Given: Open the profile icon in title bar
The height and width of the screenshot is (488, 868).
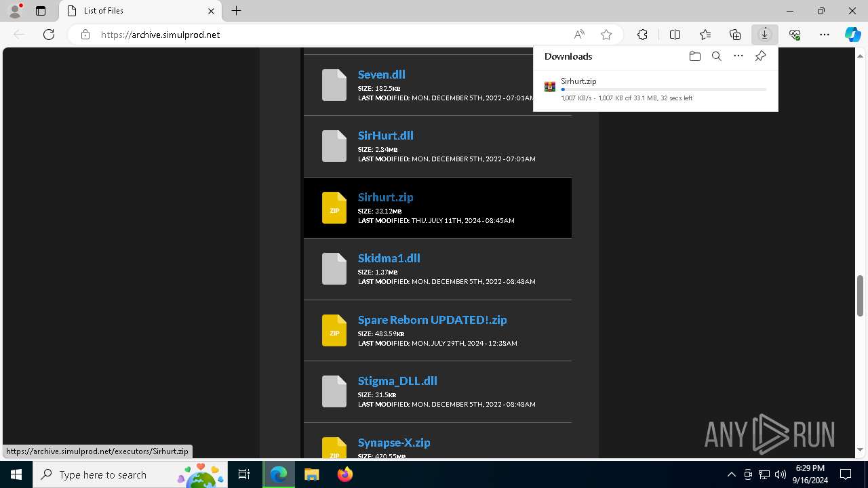Looking at the screenshot, I should [15, 11].
